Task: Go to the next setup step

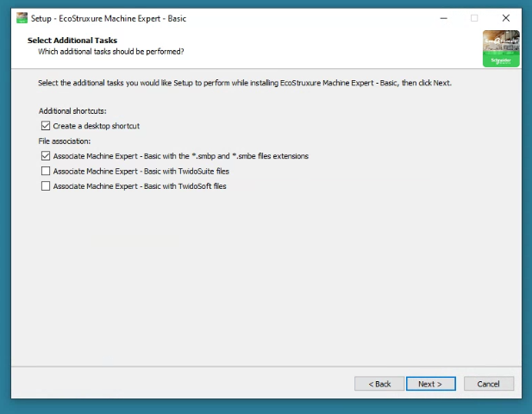Action: click(x=430, y=384)
